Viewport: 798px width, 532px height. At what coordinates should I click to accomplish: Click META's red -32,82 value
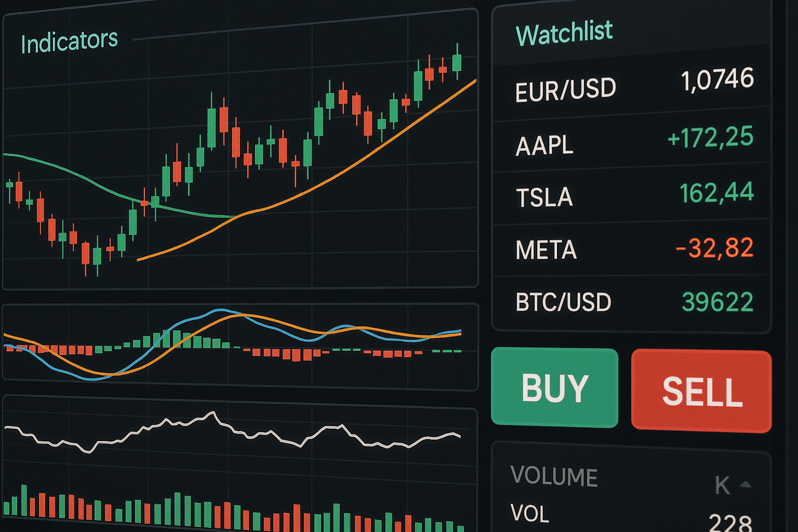pos(714,248)
